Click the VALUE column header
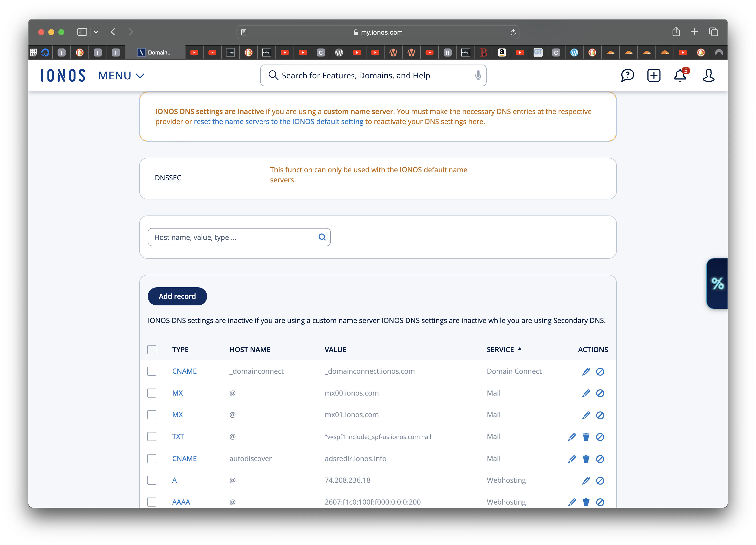The height and width of the screenshot is (545, 756). coord(335,349)
